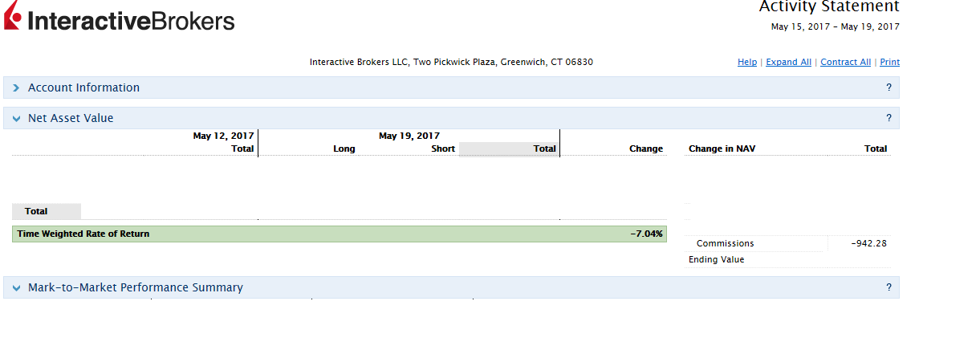
Task: Select Mark-to-Market Performance Summary header title
Action: point(135,287)
